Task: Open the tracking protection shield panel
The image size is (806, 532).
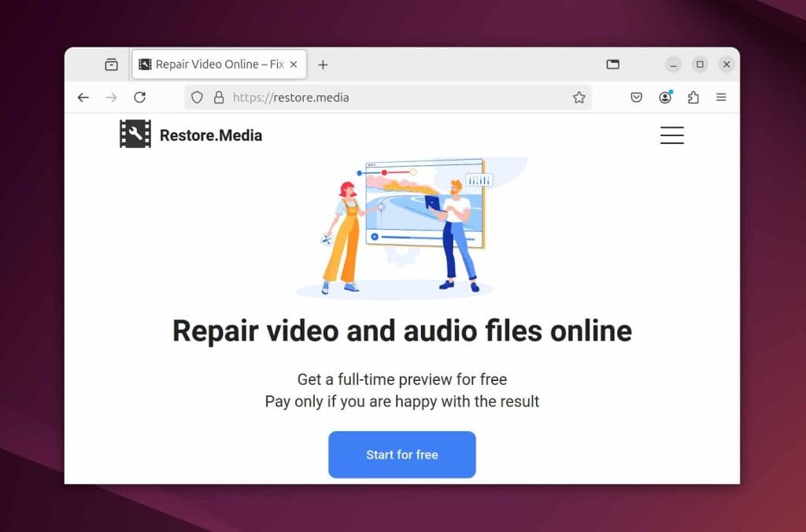Action: (x=198, y=98)
